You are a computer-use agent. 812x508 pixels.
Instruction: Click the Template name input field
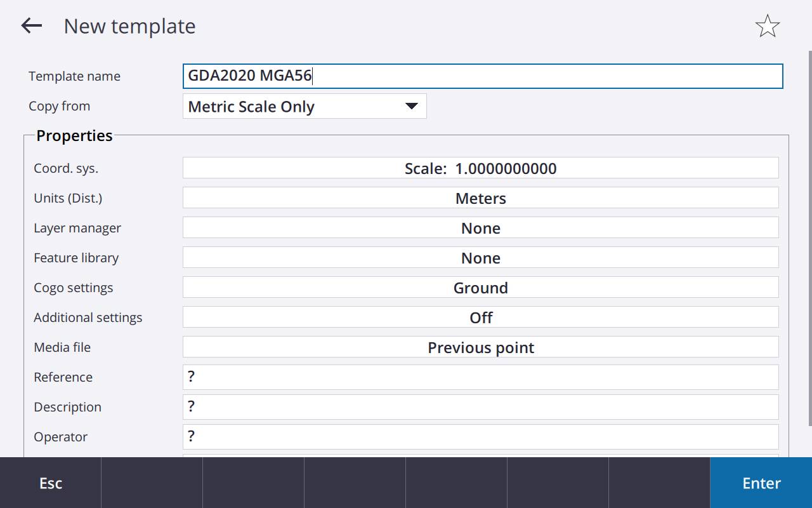(x=483, y=76)
